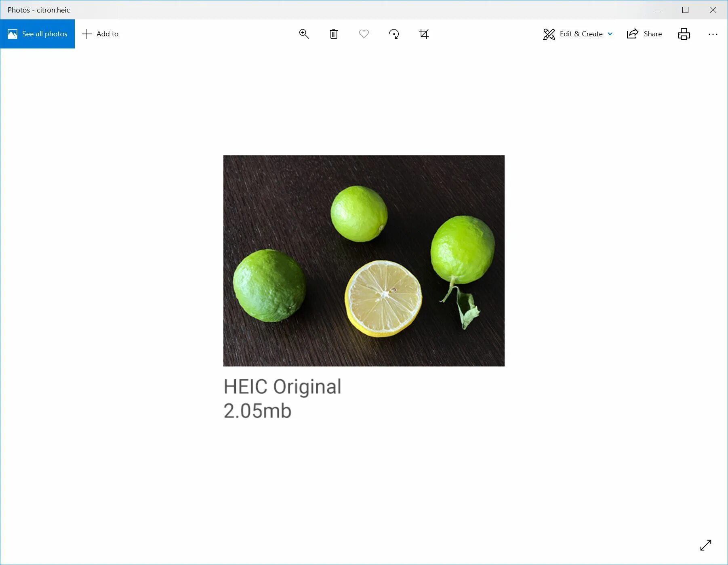Click the Edit & Create label
Viewport: 728px width, 565px height.
(x=581, y=34)
